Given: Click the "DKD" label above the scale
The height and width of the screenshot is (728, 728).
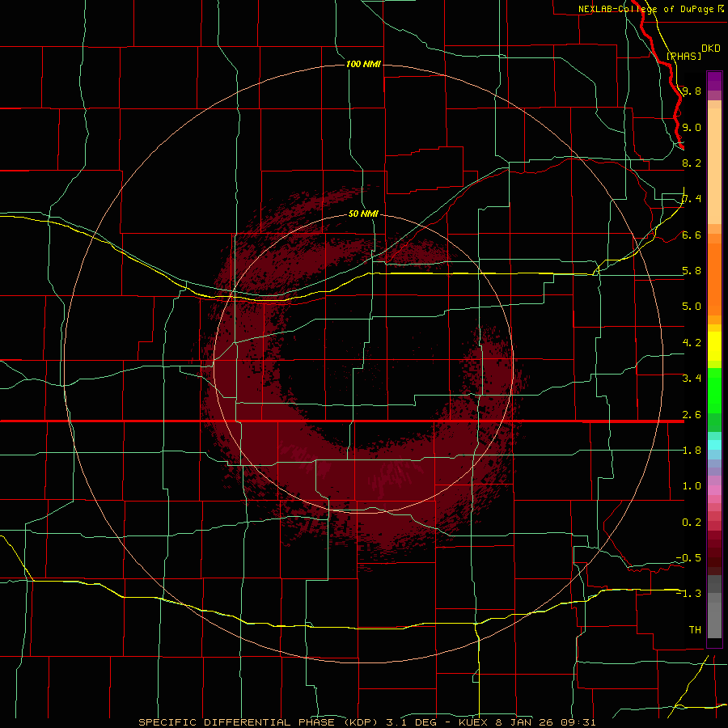Looking at the screenshot, I should click(x=710, y=49).
